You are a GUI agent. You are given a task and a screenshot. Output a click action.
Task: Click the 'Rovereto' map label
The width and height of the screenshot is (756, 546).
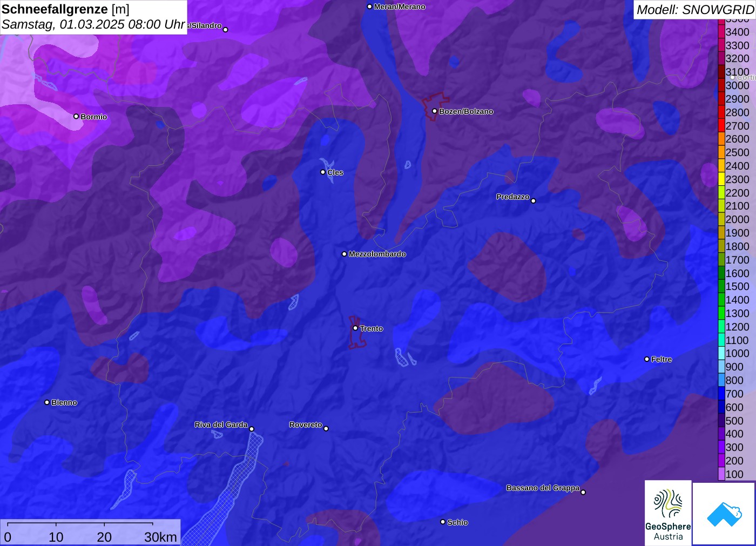306,424
